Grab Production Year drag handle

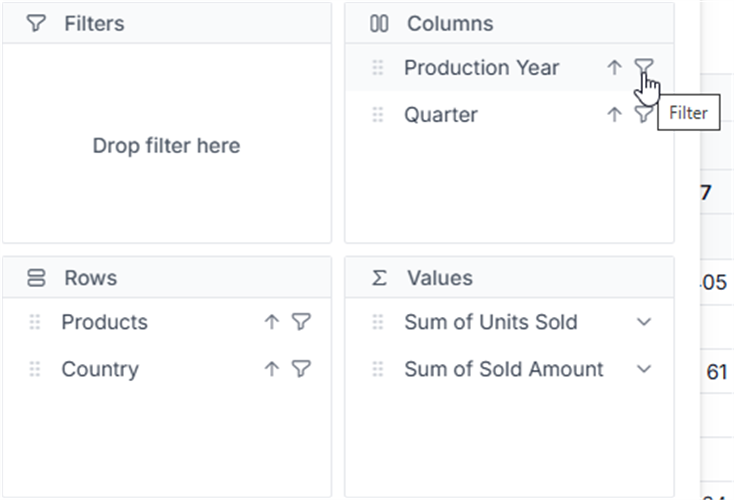click(377, 67)
